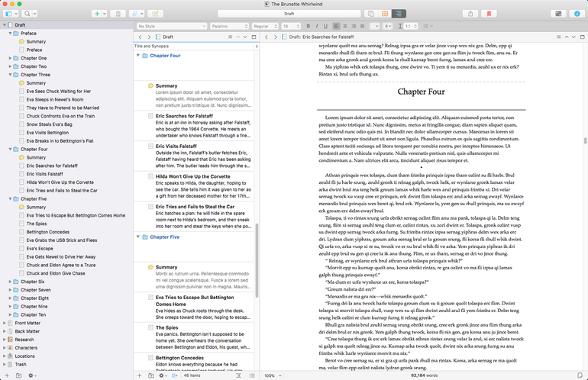Toggle blue editor selection link icon
The height and width of the screenshot is (380, 588).
[175, 375]
